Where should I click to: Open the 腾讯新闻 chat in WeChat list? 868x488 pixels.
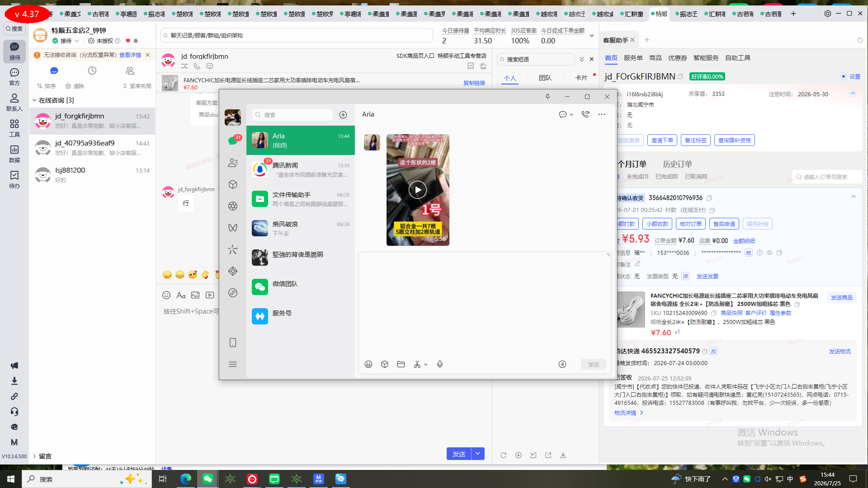[x=301, y=169]
